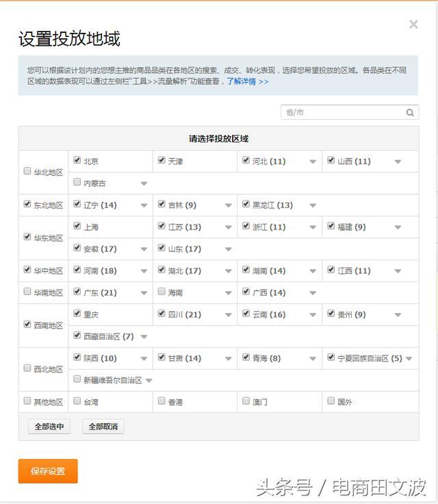Uncheck the 东北地区 group checkbox
This screenshot has width=438, height=504.
coord(27,204)
